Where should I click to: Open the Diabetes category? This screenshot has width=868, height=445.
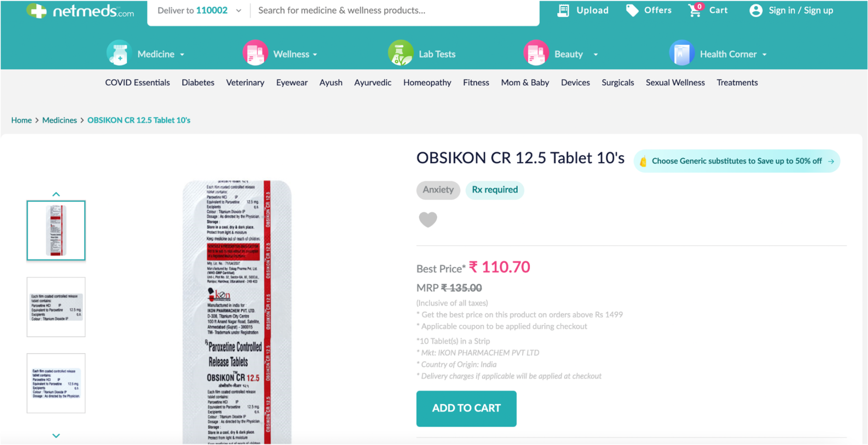198,83
